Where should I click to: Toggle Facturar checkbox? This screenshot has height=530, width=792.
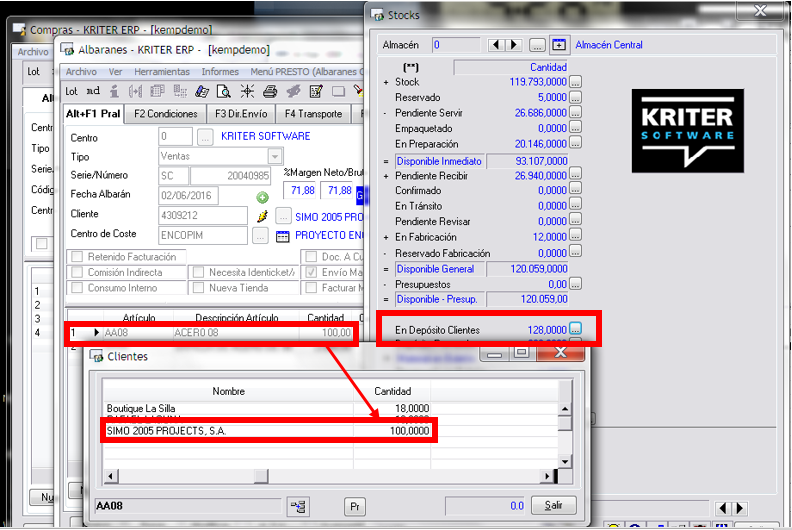point(312,287)
